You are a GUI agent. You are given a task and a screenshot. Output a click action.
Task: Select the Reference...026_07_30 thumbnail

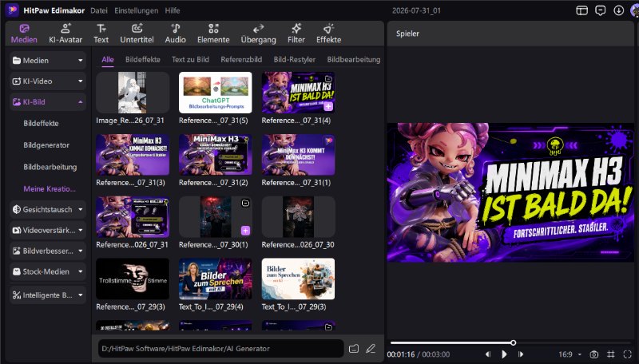(298, 217)
